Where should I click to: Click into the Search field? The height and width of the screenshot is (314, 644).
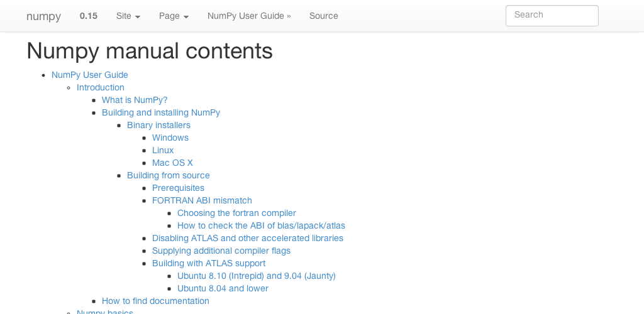pyautogui.click(x=552, y=16)
